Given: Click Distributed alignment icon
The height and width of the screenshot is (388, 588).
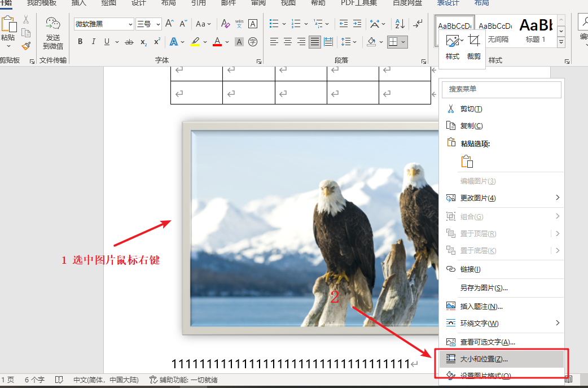Looking at the screenshot, I should coord(328,42).
